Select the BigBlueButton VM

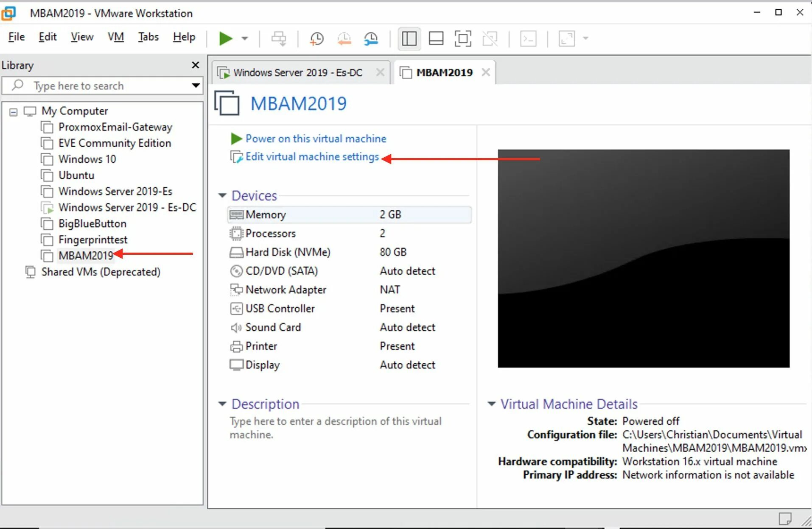pyautogui.click(x=92, y=224)
